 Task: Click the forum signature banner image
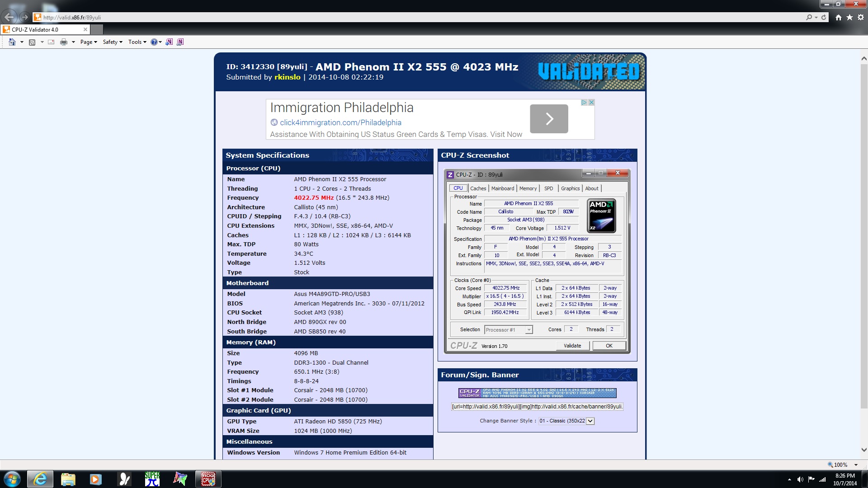pyautogui.click(x=537, y=393)
